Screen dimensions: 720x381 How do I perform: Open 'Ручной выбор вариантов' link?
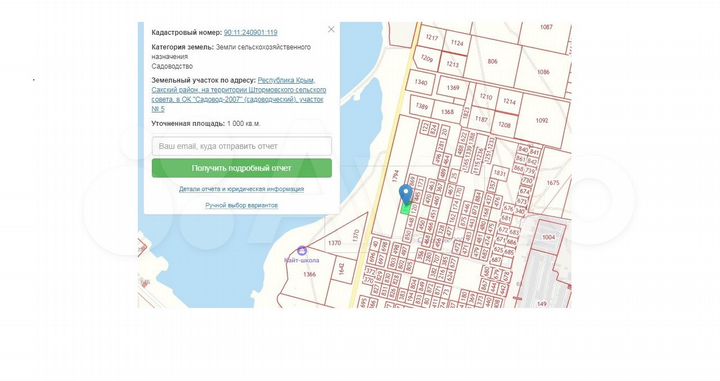coord(242,205)
